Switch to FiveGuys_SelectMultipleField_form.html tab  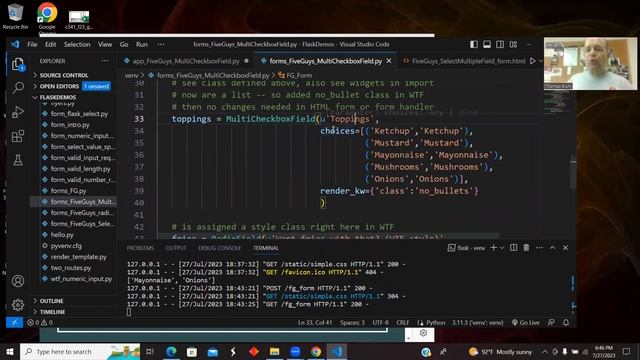click(x=464, y=61)
